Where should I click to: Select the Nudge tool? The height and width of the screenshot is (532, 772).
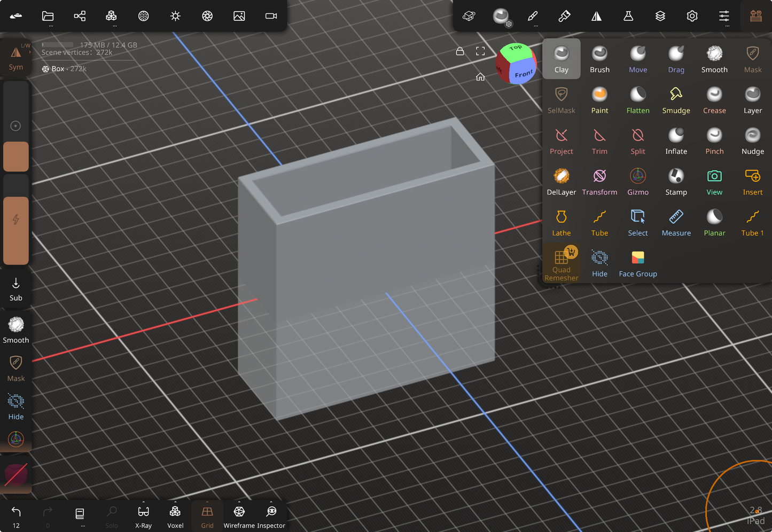coord(753,141)
